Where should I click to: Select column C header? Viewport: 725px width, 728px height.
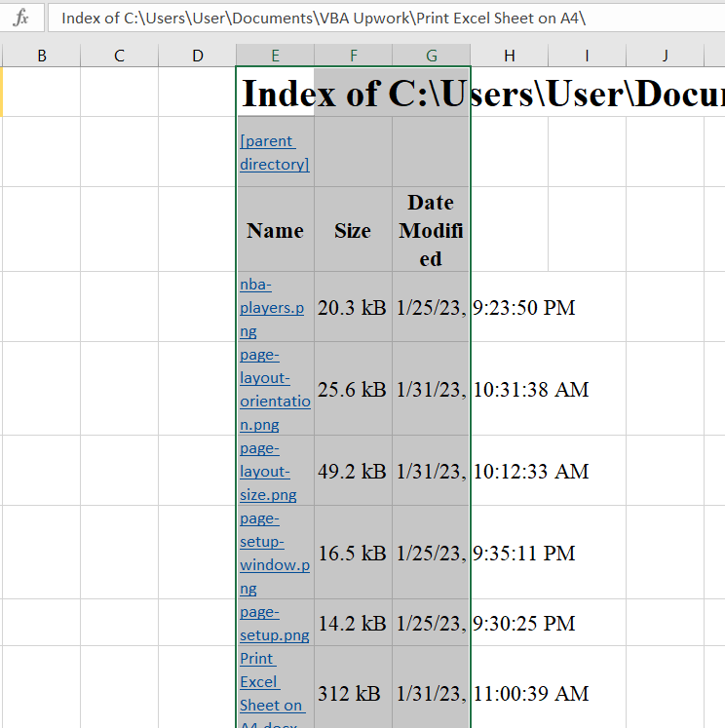[119, 56]
